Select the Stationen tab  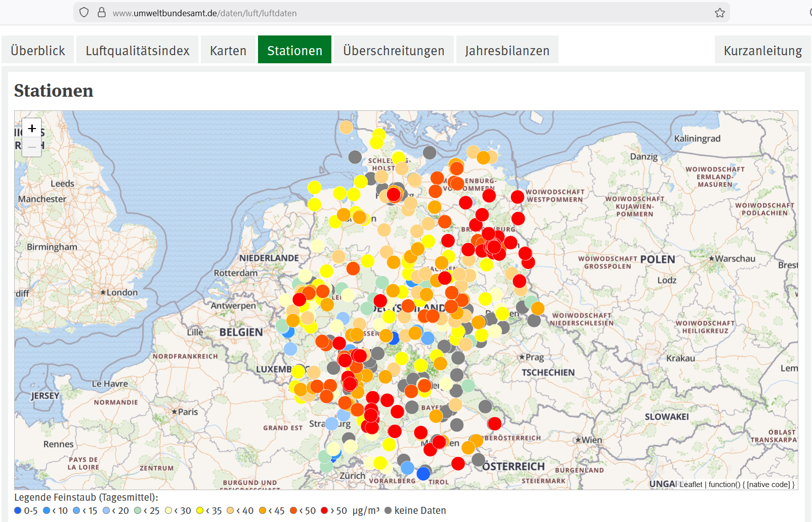294,51
